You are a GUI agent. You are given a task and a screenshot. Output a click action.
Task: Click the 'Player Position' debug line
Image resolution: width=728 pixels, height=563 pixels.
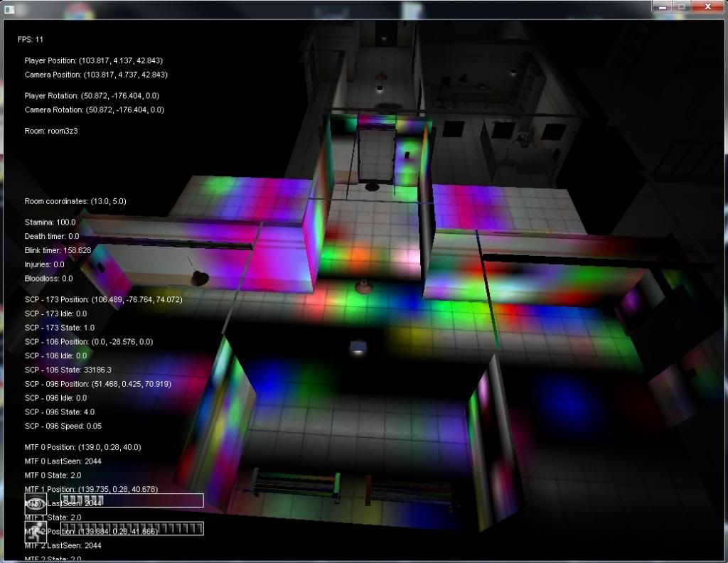coord(93,61)
